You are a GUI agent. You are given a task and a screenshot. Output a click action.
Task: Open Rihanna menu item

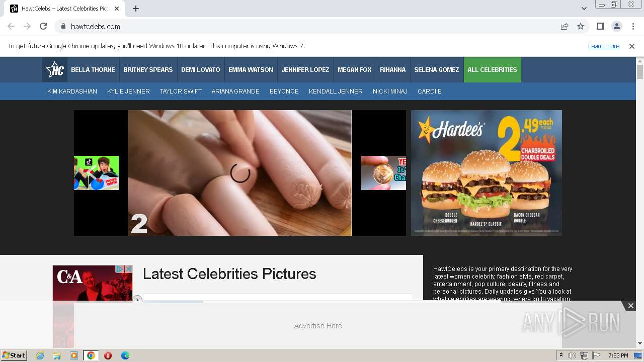393,70
